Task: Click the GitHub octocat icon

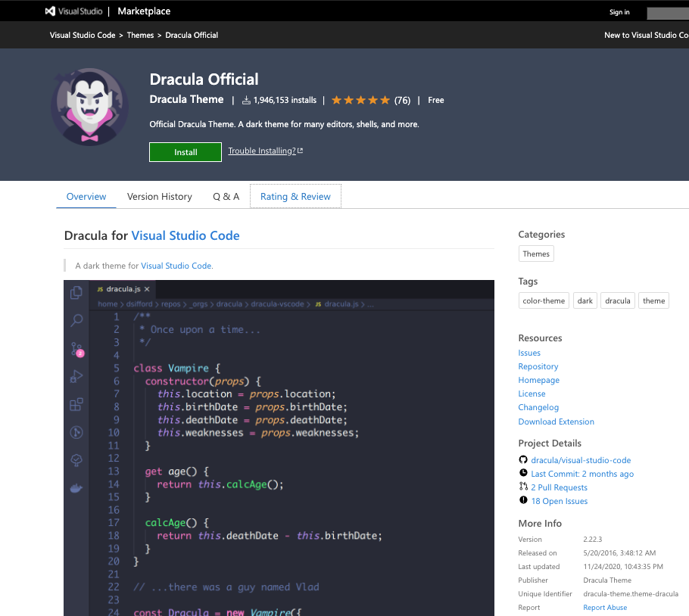Action: (x=523, y=459)
